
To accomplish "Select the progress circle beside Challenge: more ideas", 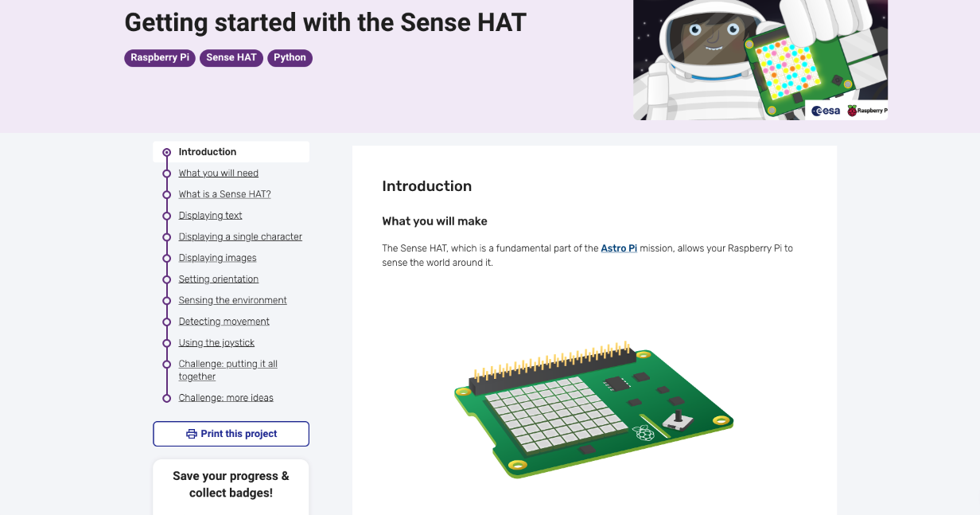I will coord(165,397).
